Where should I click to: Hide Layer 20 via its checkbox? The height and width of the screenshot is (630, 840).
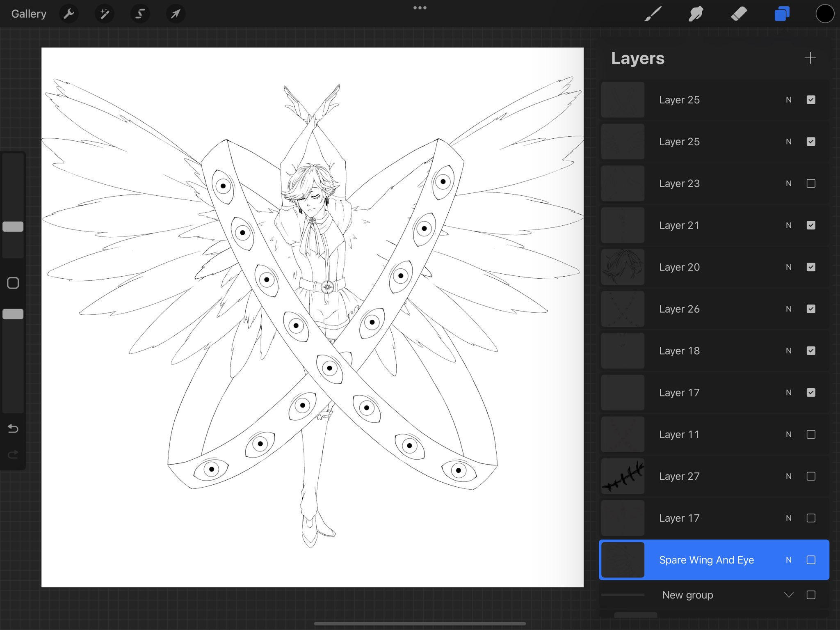811,267
